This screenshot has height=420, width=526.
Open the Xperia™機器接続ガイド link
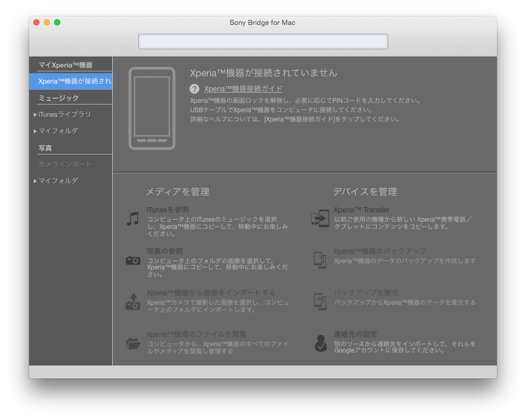tap(243, 89)
